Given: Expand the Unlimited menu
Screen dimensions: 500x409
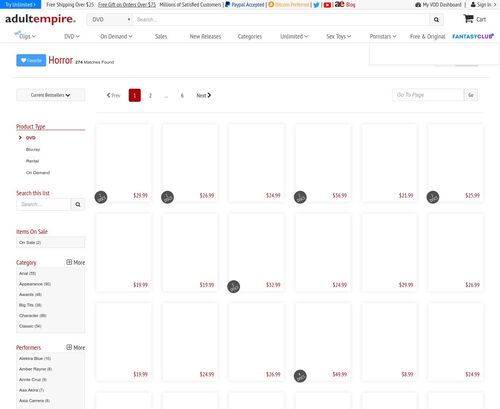Looking at the screenshot, I should coord(294,36).
